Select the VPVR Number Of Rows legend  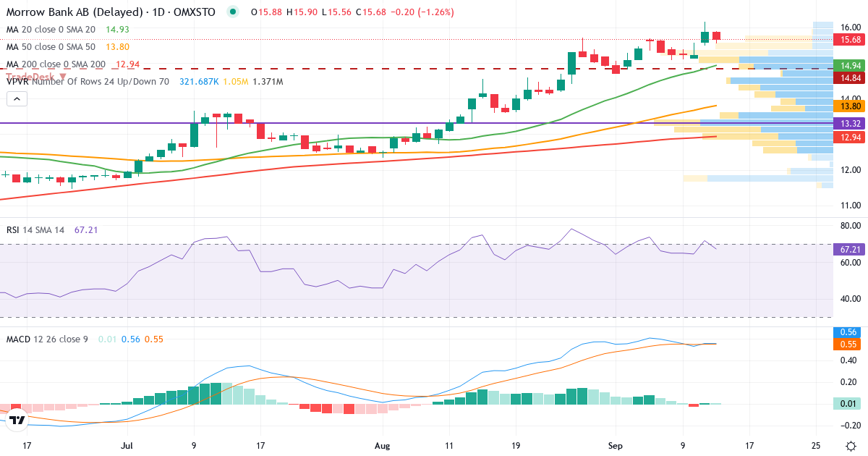click(88, 81)
